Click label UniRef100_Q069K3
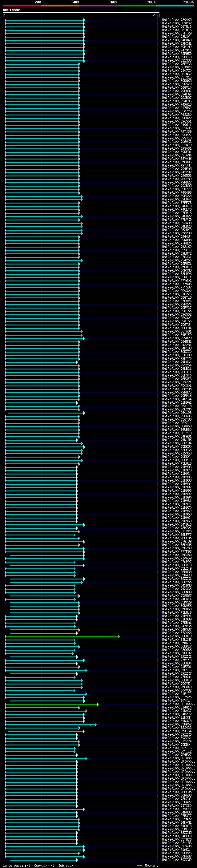The image size is (197, 868). 177,142
